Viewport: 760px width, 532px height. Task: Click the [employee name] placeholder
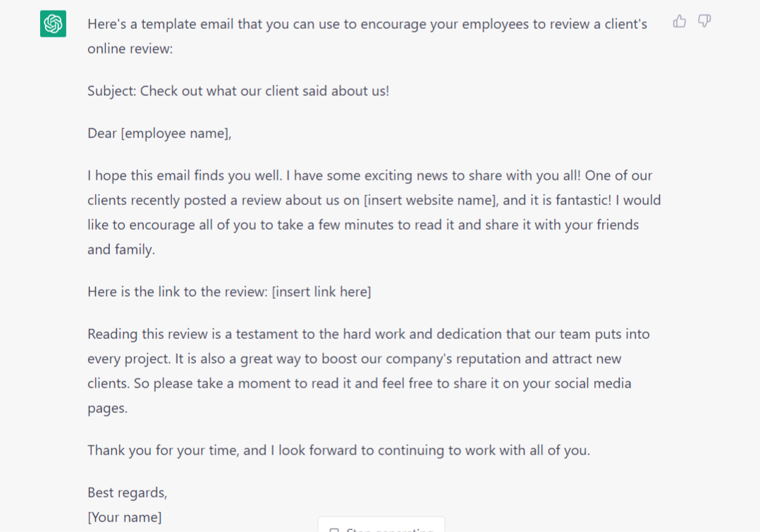pos(176,133)
